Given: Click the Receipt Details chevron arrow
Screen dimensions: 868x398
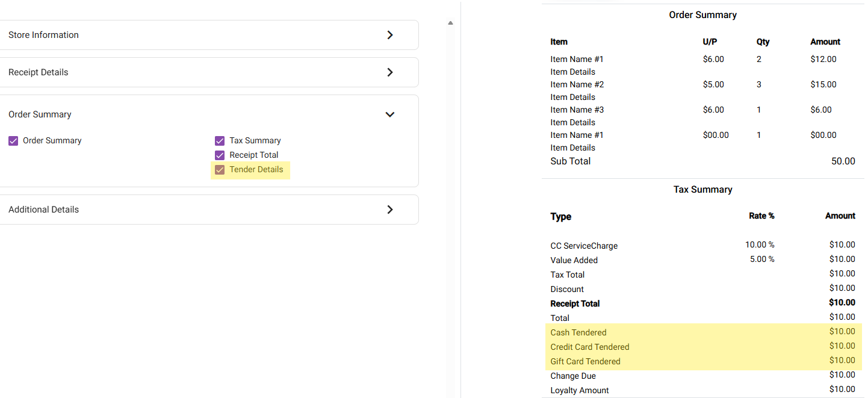Looking at the screenshot, I should coord(390,72).
